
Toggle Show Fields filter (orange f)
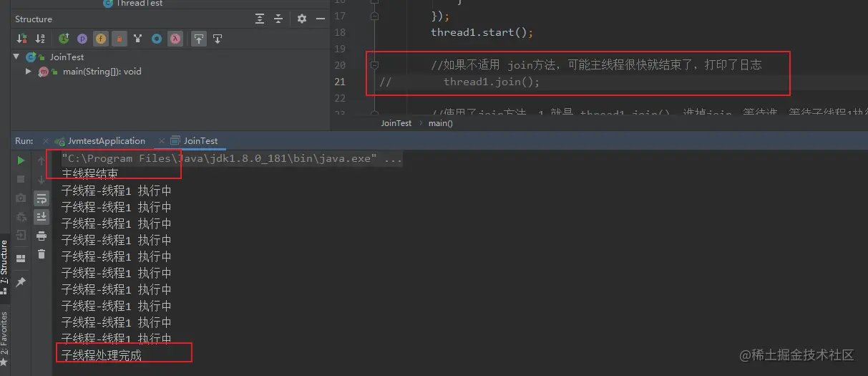click(x=101, y=39)
